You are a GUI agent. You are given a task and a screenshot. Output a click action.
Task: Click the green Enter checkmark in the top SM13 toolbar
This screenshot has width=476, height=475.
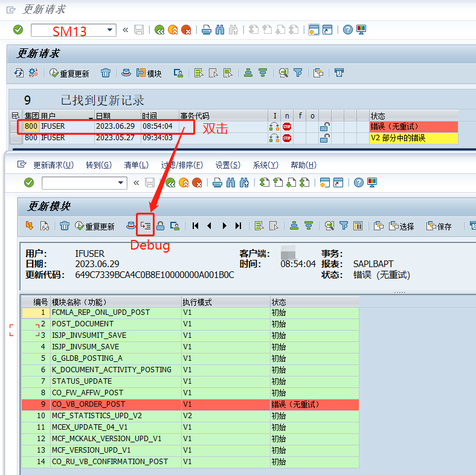[x=18, y=30]
